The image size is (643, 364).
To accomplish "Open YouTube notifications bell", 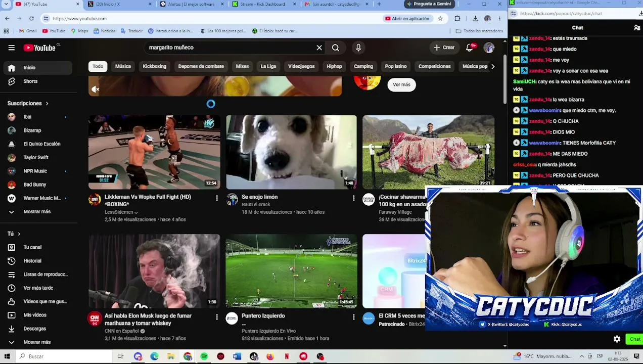I will (x=470, y=48).
